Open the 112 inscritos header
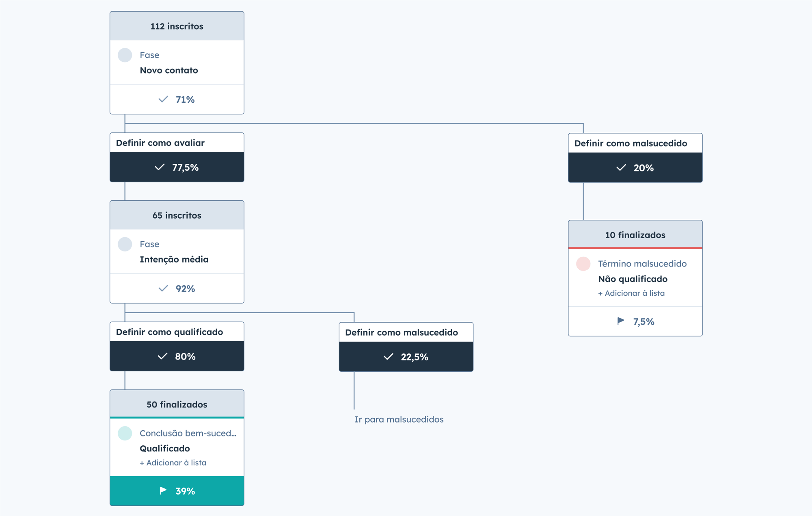The image size is (812, 516). coord(177,26)
